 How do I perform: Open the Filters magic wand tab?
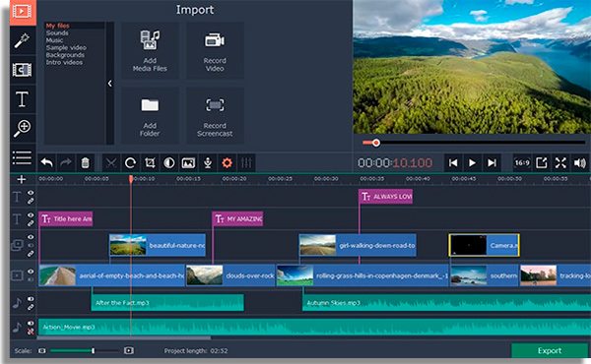pyautogui.click(x=23, y=40)
